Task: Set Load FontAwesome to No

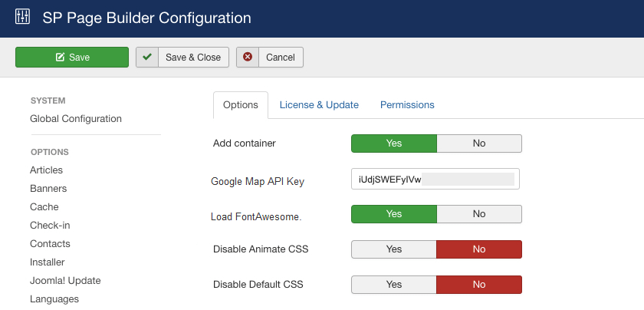Action: pos(479,214)
